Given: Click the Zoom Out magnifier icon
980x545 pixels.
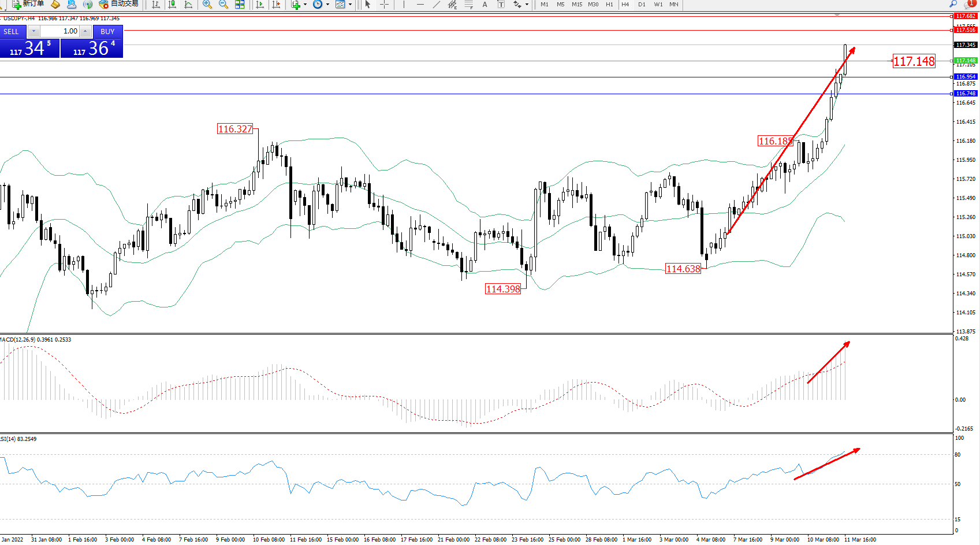Looking at the screenshot, I should tap(223, 5).
